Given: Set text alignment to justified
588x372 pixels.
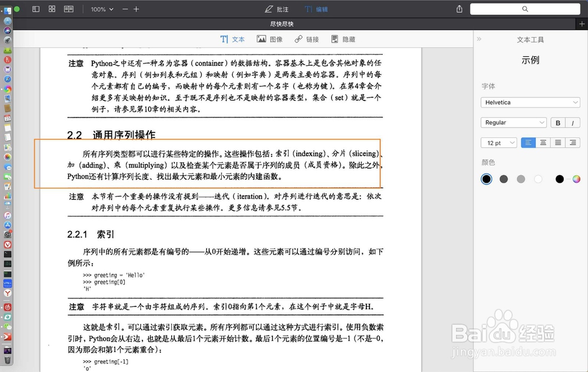Looking at the screenshot, I should (x=558, y=143).
